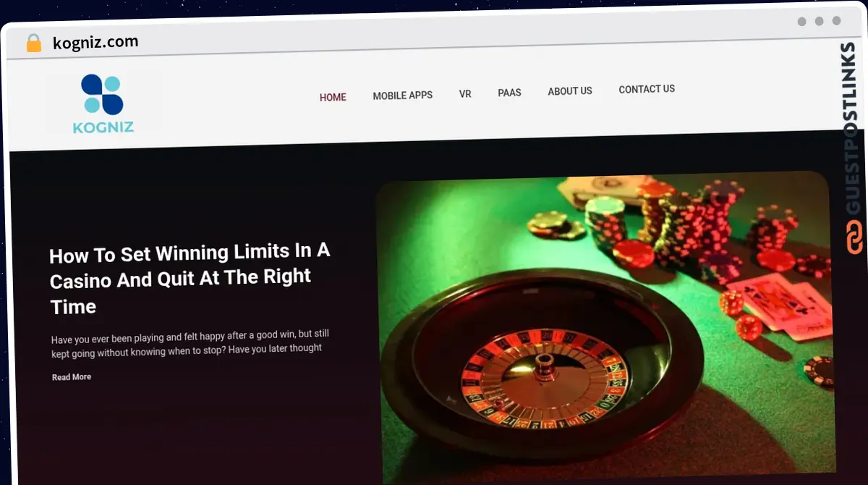Open the VR navigation item
This screenshot has height=485, width=868.
pyautogui.click(x=465, y=94)
